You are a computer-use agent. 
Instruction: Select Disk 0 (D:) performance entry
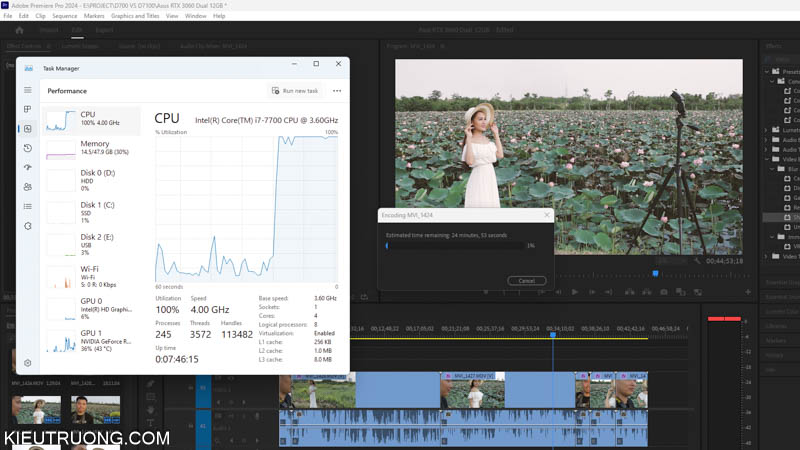[x=91, y=180]
